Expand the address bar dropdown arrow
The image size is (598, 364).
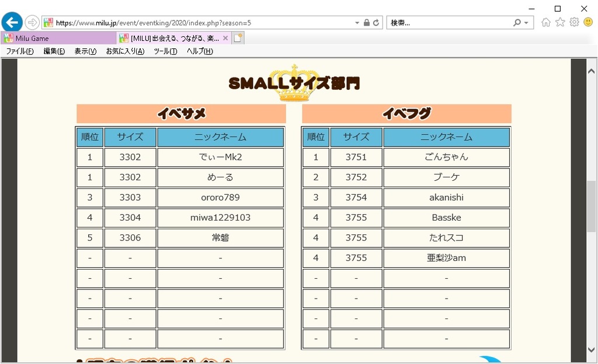(x=357, y=23)
